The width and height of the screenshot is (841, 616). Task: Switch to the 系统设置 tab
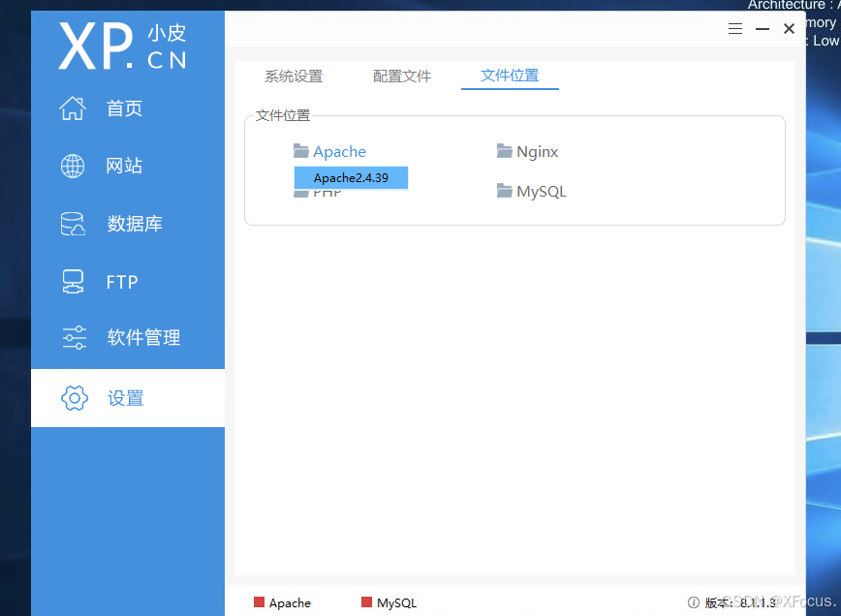click(x=294, y=77)
